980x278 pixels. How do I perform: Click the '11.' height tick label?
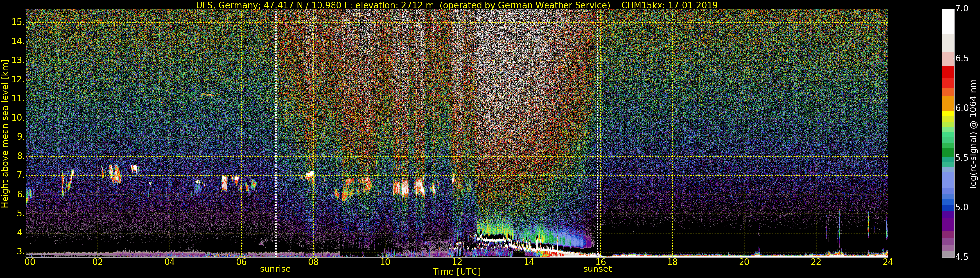pos(18,99)
